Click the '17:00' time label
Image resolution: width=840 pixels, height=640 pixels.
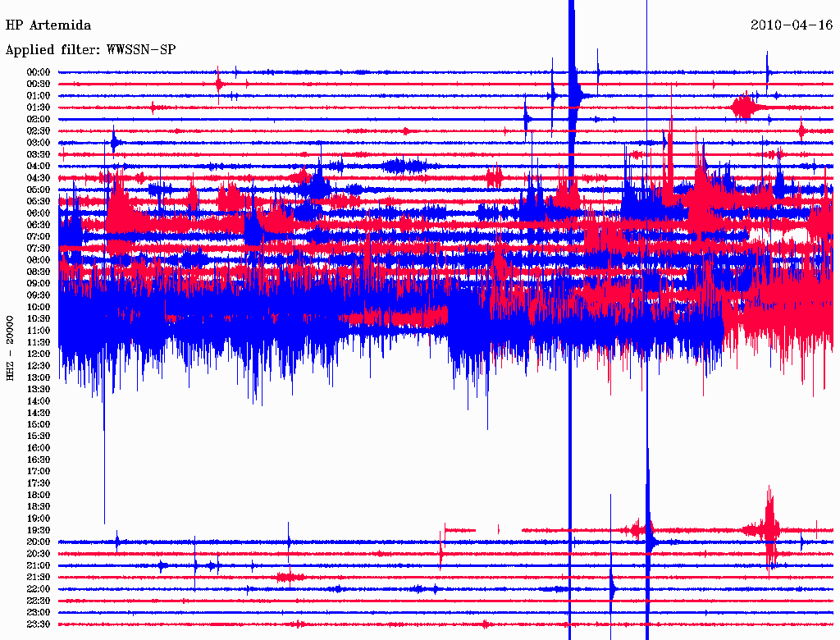click(39, 472)
